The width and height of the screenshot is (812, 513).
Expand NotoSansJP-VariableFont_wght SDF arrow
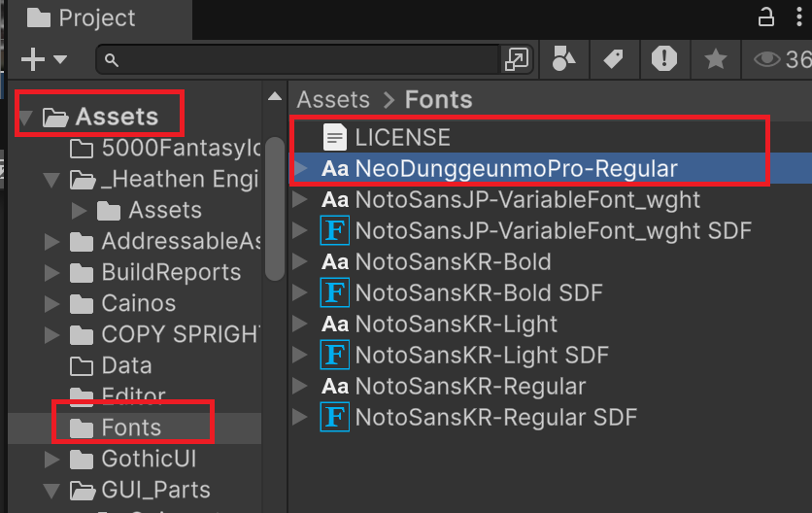[x=301, y=230]
